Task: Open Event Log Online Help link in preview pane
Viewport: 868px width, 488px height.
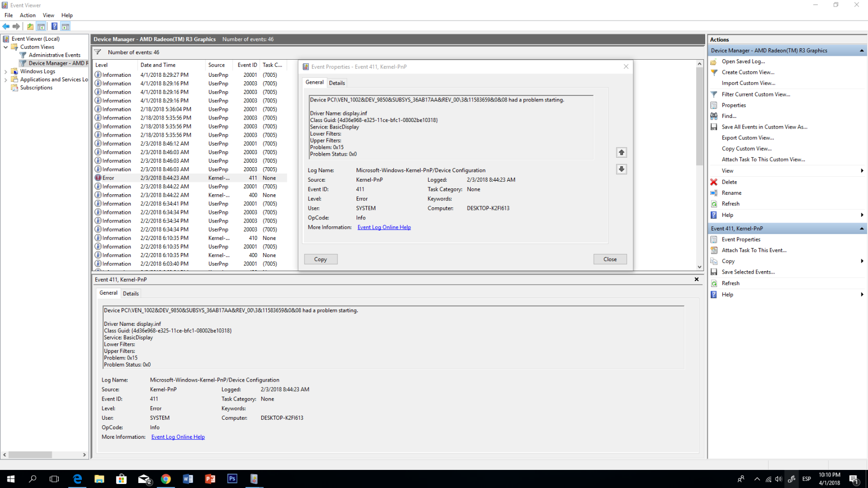Action: pos(178,437)
